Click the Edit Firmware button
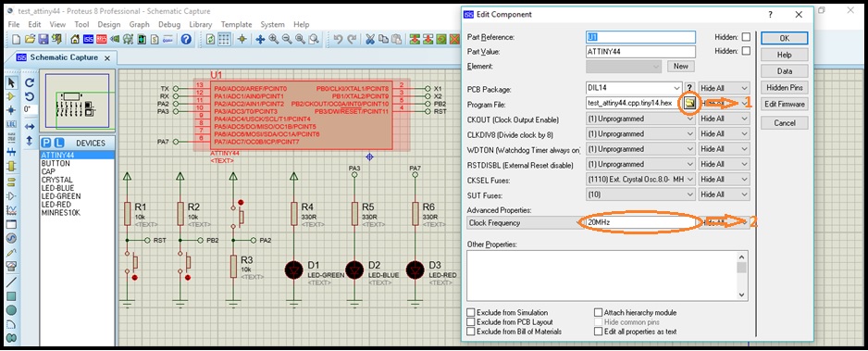 [785, 104]
